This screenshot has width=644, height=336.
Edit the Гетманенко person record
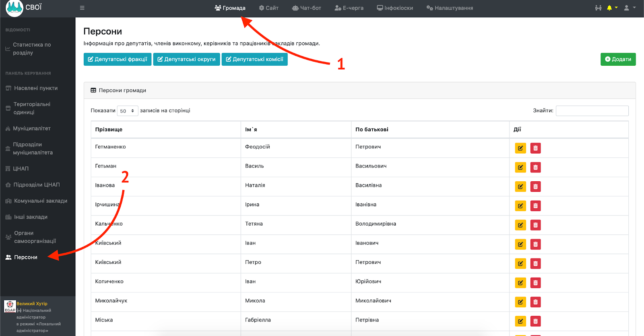pyautogui.click(x=520, y=148)
